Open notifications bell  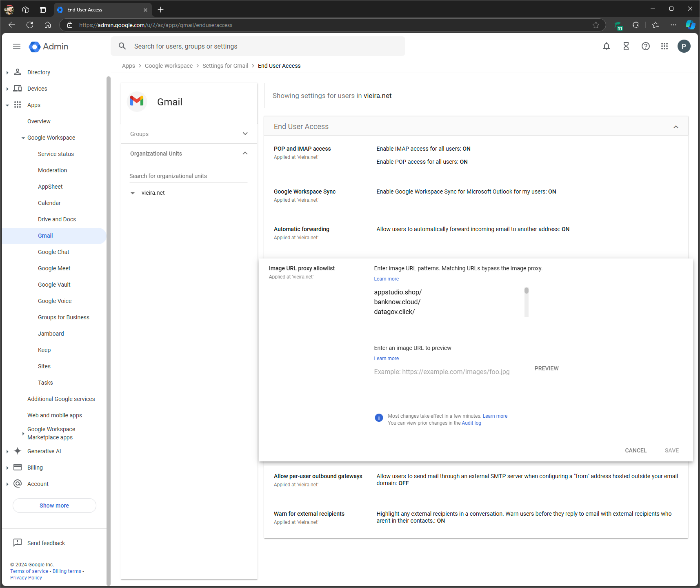[607, 46]
